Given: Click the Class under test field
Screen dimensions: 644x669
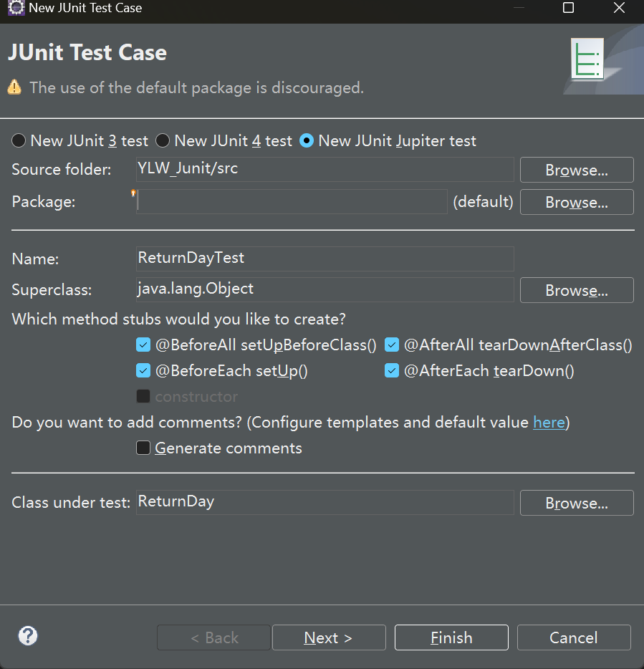Looking at the screenshot, I should pos(325,502).
